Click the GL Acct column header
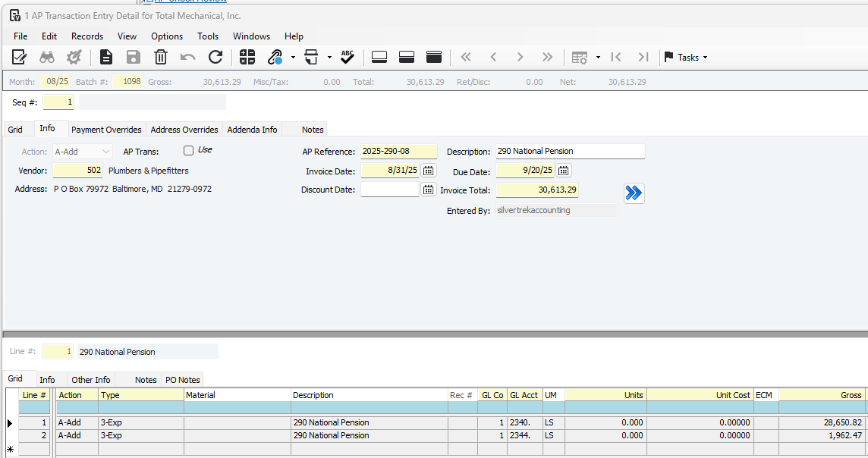The height and width of the screenshot is (458, 868). (524, 395)
